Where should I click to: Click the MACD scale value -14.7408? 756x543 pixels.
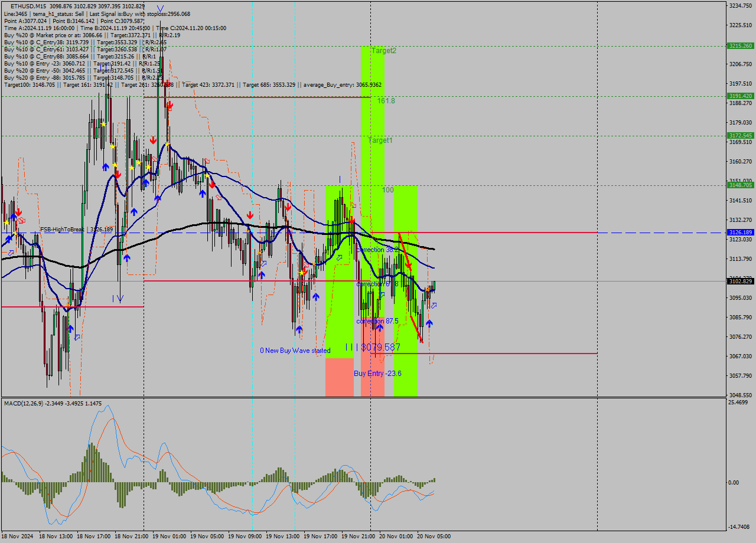[739, 527]
